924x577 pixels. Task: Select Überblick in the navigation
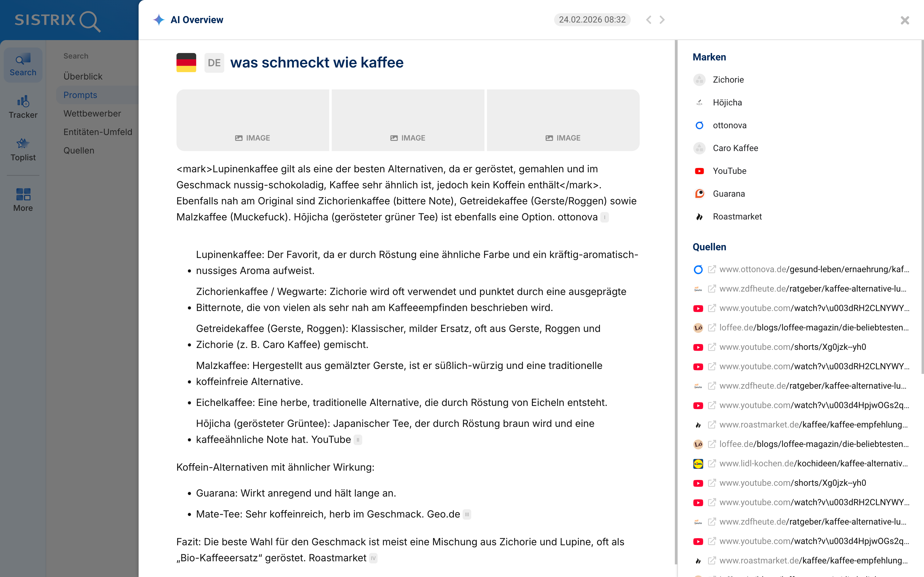83,76
